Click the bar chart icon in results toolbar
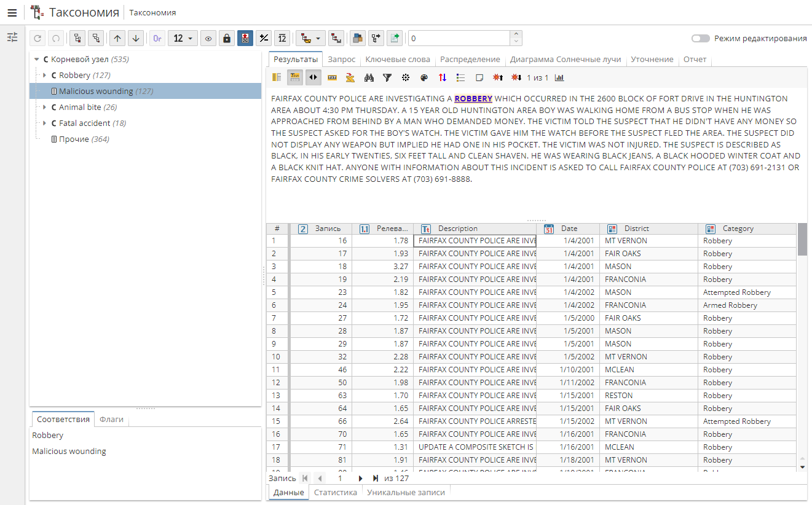 click(x=559, y=77)
